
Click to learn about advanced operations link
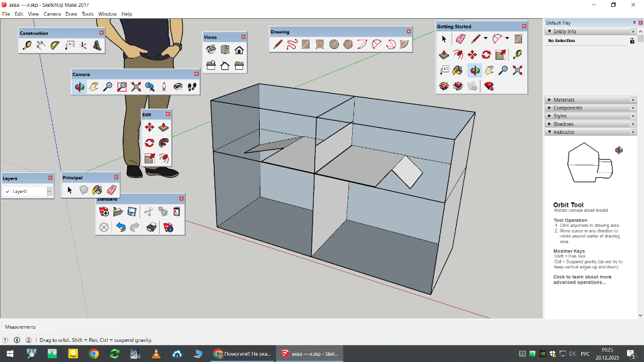point(582,280)
